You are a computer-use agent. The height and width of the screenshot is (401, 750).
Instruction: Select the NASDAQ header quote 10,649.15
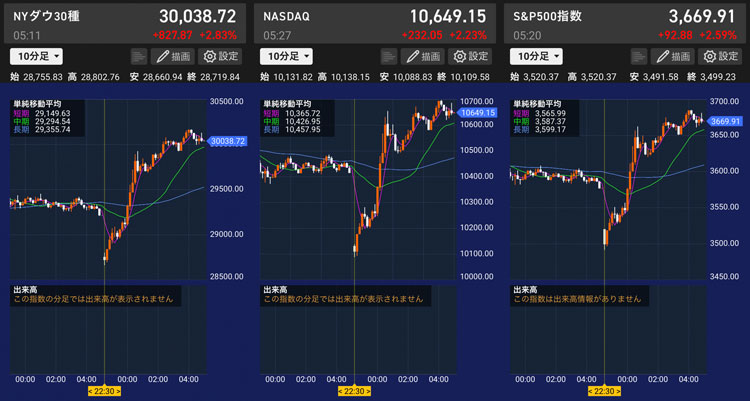click(x=448, y=17)
